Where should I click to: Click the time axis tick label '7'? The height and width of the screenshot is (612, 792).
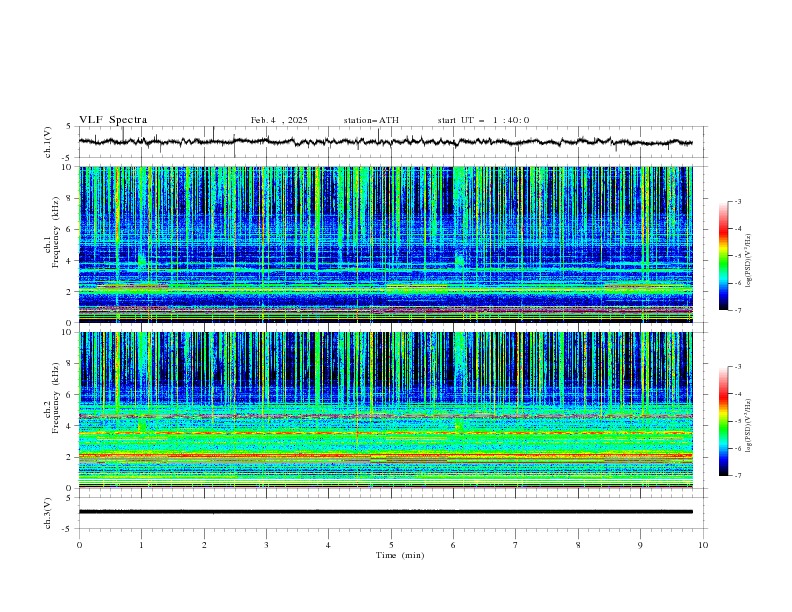516,545
